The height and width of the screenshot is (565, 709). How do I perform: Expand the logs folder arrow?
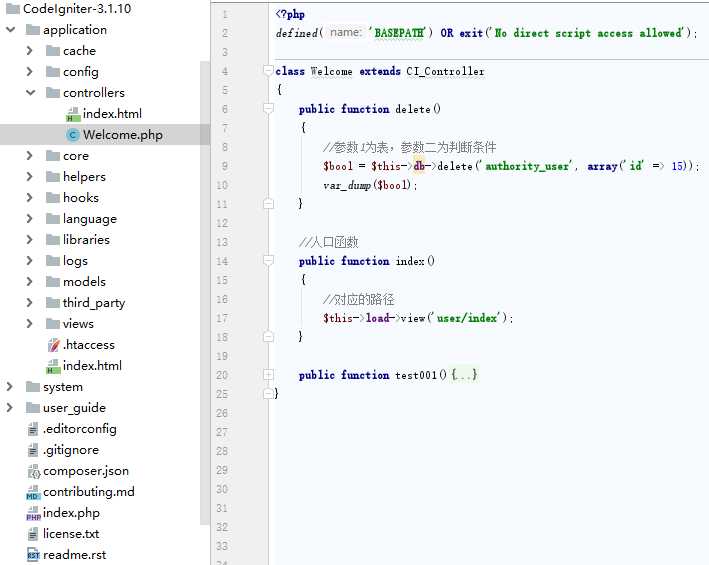(30, 260)
